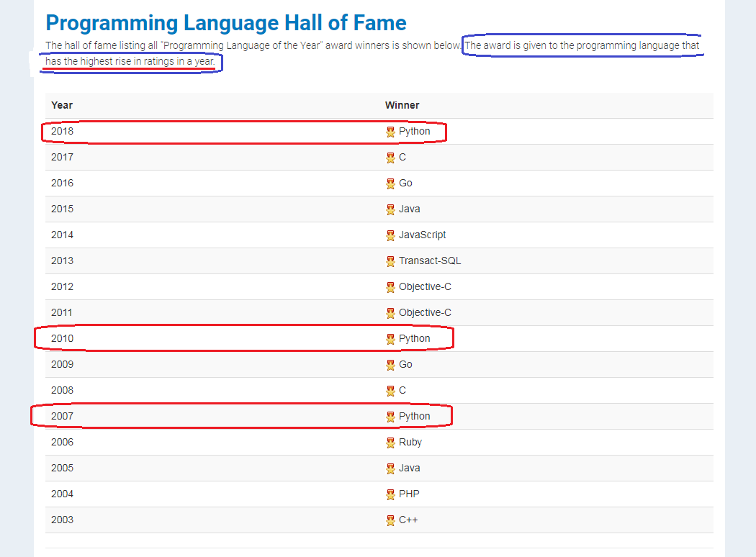
Task: Select the year cell 2014
Action: tap(62, 235)
